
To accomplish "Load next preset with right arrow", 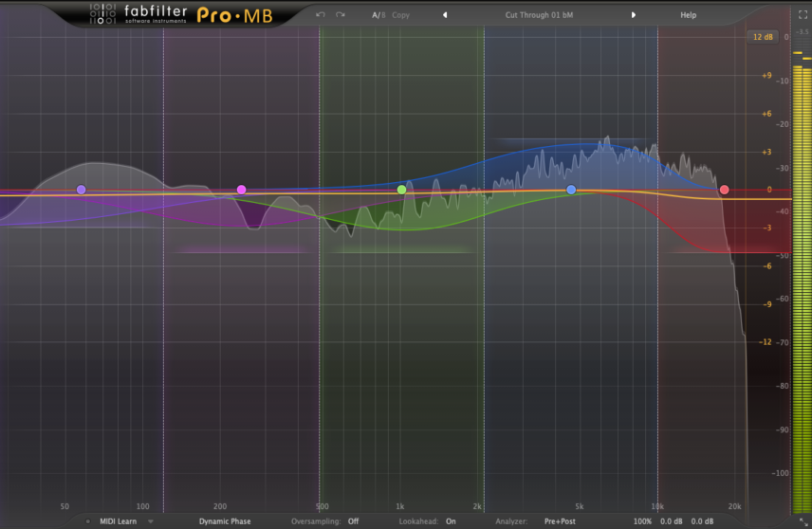I will tap(633, 15).
